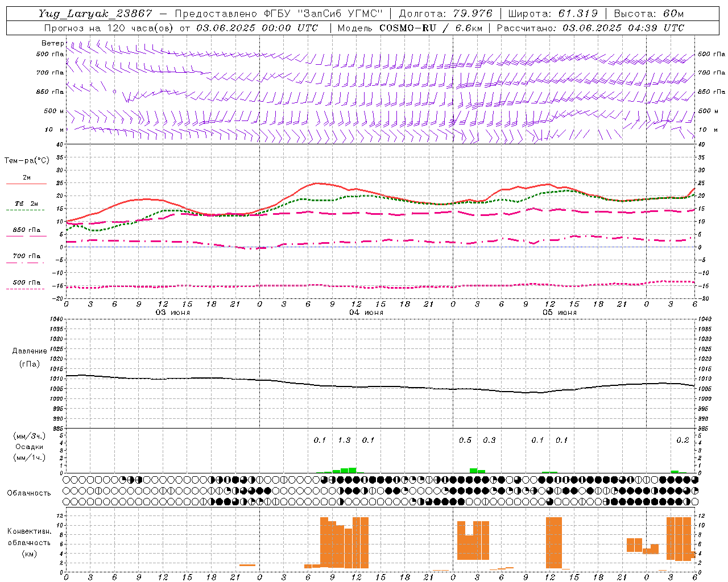Click the Давление pressure panel label
Screen dimensions: 728x582
point(30,351)
